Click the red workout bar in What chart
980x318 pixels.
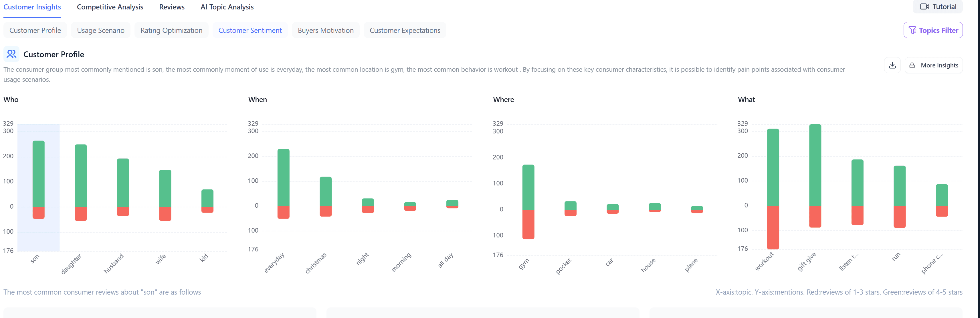(x=773, y=227)
